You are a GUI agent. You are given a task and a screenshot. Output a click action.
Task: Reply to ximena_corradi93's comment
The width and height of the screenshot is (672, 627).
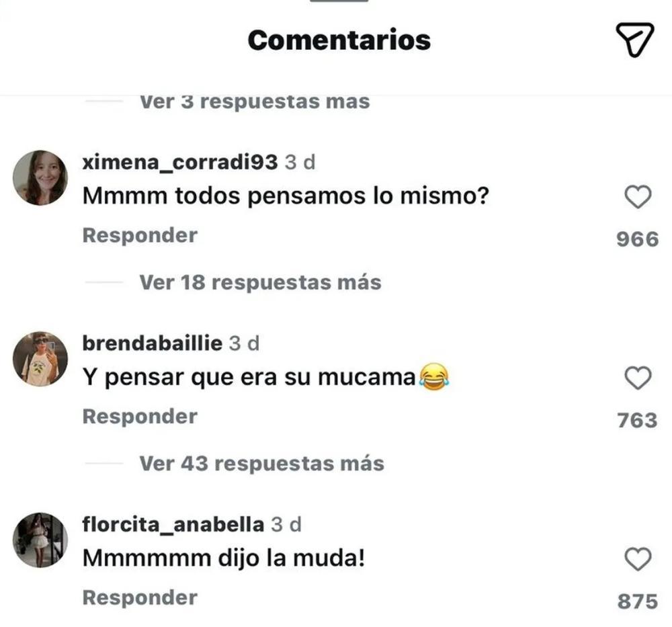[x=140, y=235]
